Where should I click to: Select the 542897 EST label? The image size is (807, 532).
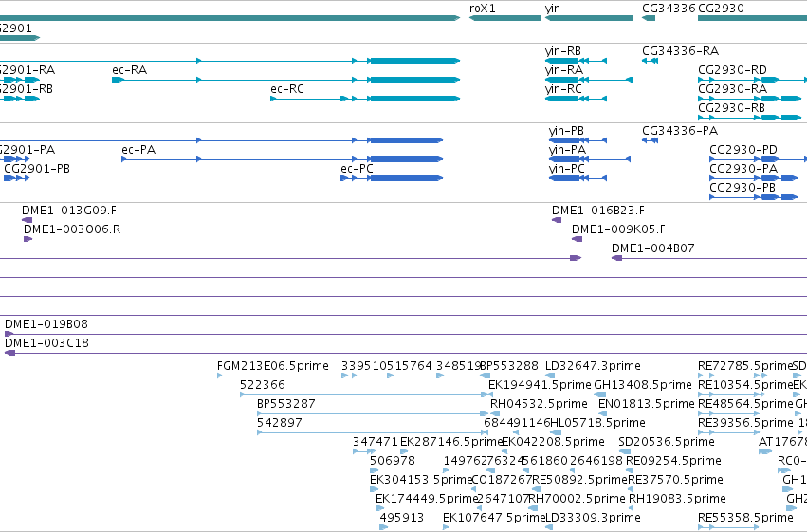pyautogui.click(x=280, y=423)
